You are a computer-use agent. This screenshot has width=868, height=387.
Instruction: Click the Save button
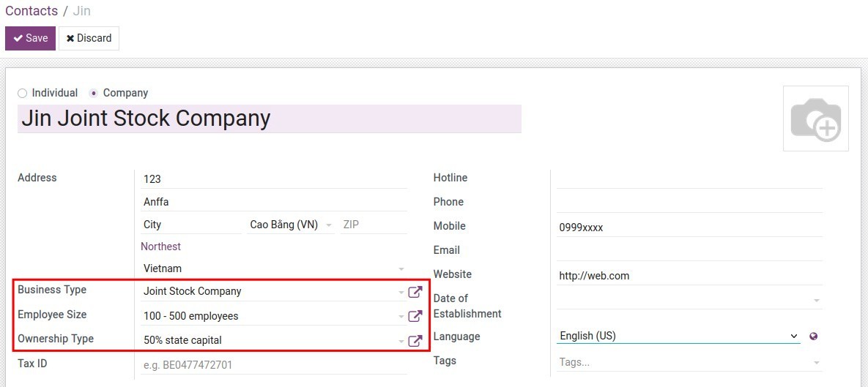(x=30, y=38)
